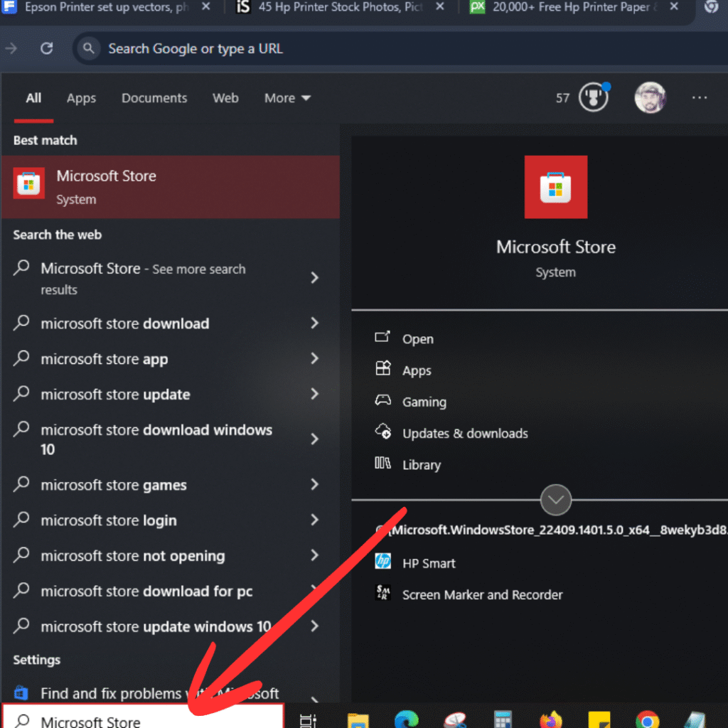
Task: Select 'Microsoft Store - See more search results'
Action: 143,278
